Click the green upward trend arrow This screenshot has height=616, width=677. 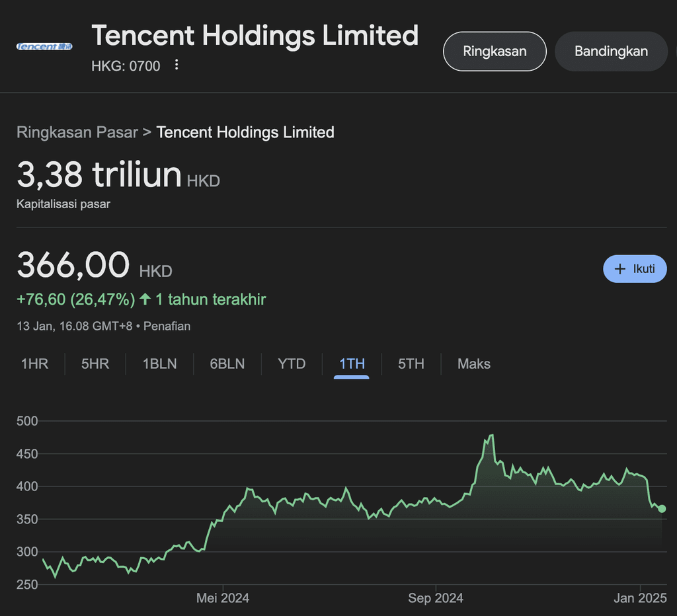click(x=143, y=299)
